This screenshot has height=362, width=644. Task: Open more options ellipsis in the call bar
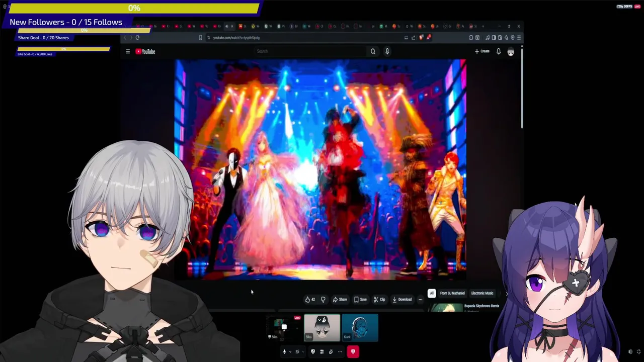340,352
